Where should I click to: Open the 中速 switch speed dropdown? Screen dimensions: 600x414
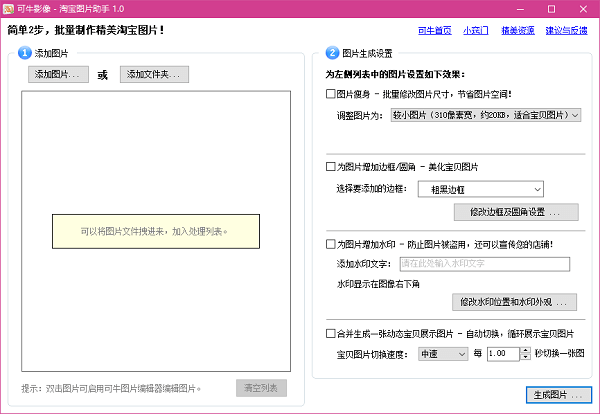pyautogui.click(x=442, y=354)
